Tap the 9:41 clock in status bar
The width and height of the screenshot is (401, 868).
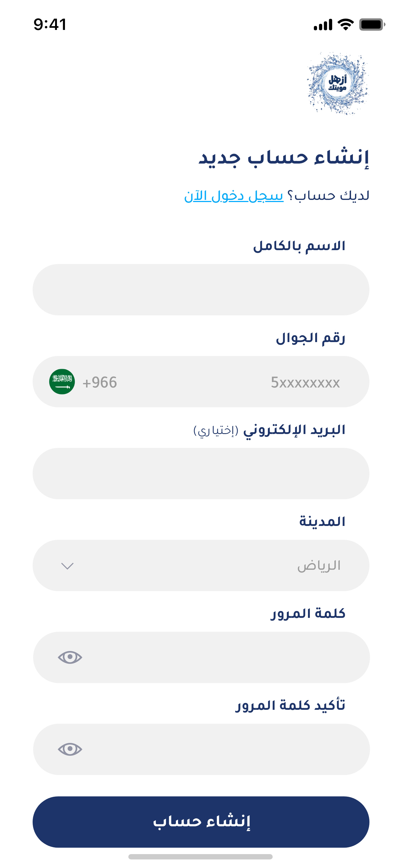point(50,25)
